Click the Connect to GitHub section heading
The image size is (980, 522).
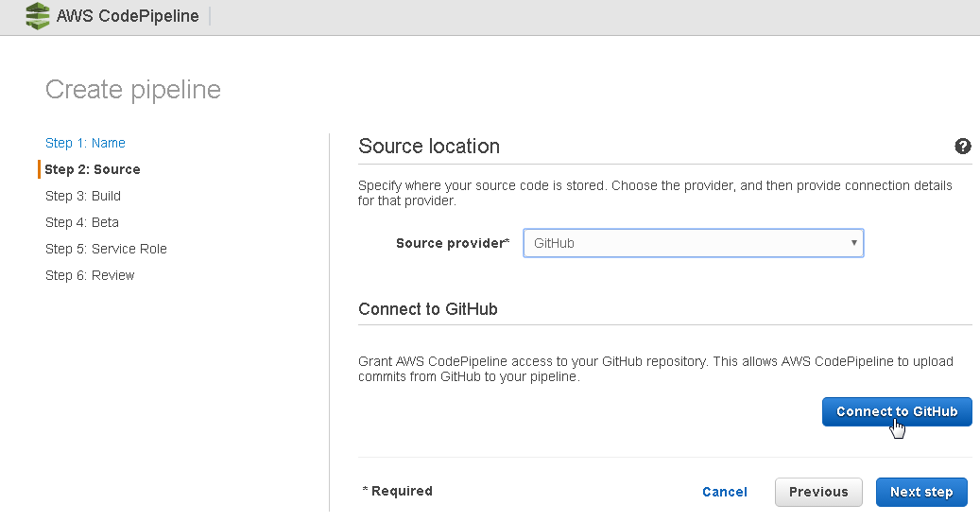coord(427,309)
